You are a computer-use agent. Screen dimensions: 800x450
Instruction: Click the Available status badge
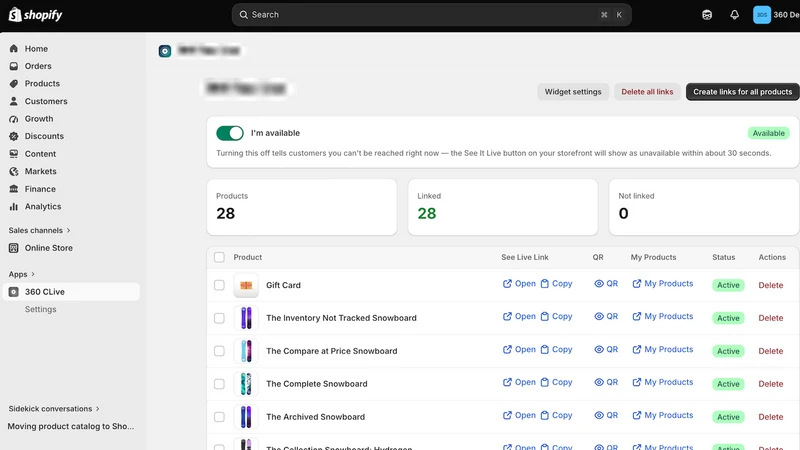[768, 133]
